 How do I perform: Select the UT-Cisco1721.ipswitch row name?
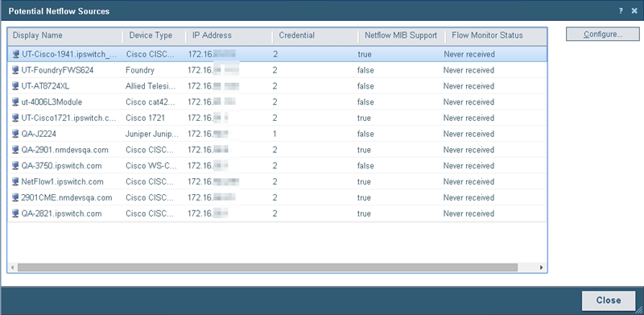click(69, 118)
